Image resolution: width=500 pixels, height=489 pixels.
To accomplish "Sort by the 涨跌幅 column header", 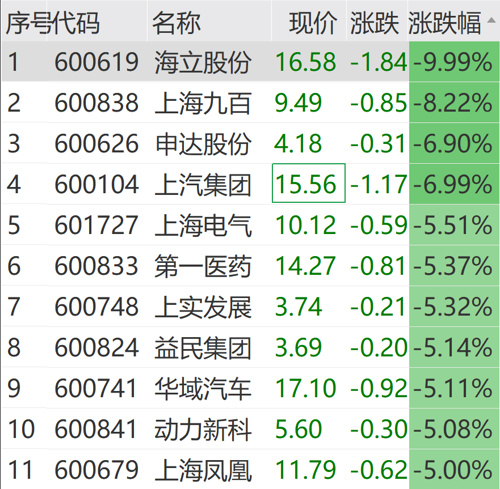I will pos(445,23).
